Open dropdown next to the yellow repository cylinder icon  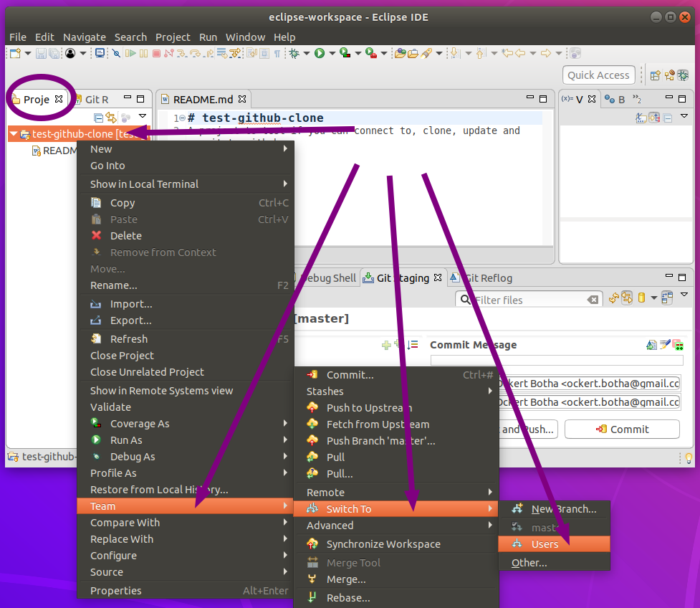[x=653, y=298]
